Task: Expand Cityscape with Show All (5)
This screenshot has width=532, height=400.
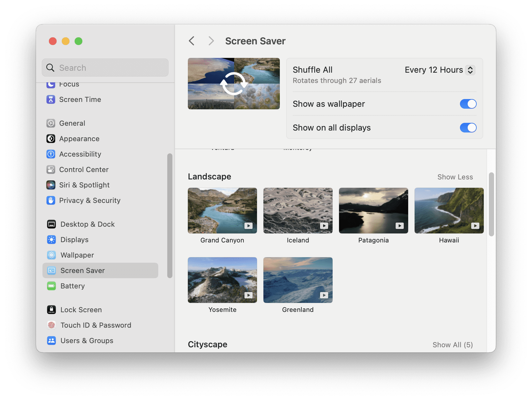Action: 453,345
